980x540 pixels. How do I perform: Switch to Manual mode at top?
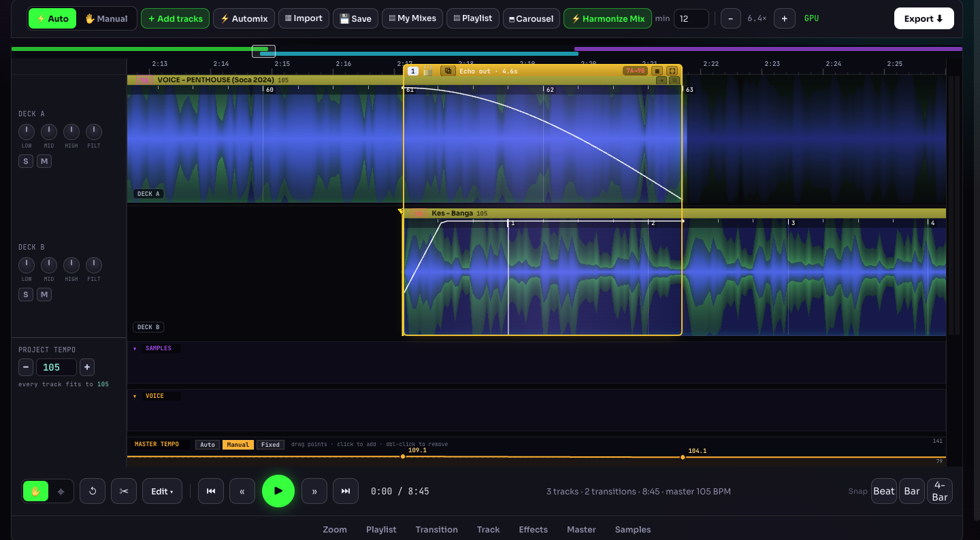[x=106, y=18]
